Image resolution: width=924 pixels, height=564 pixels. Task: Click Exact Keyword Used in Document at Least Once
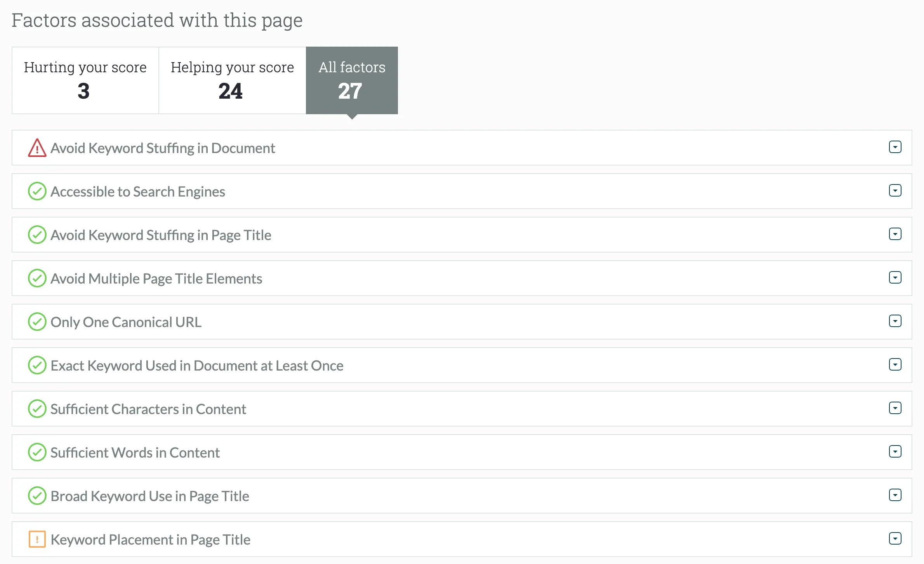[197, 366]
